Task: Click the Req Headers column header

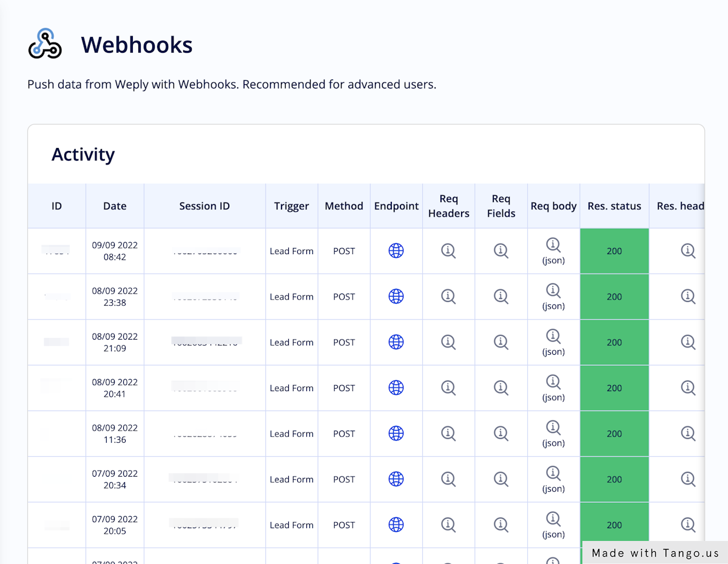Action: (448, 206)
